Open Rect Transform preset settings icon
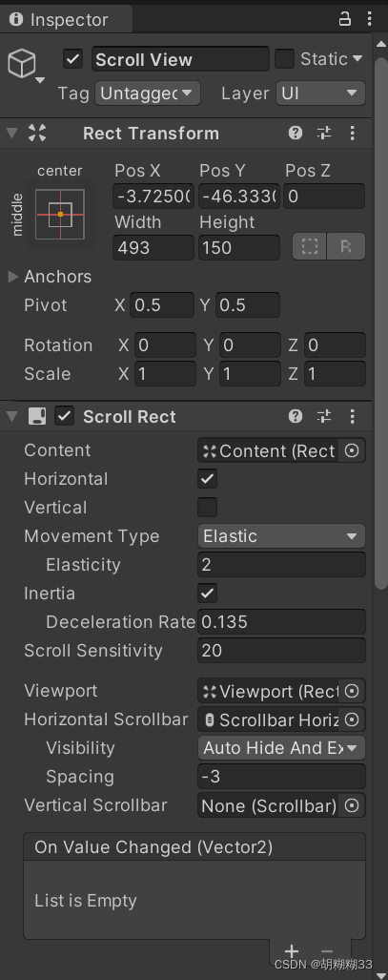The image size is (388, 980). 323,134
